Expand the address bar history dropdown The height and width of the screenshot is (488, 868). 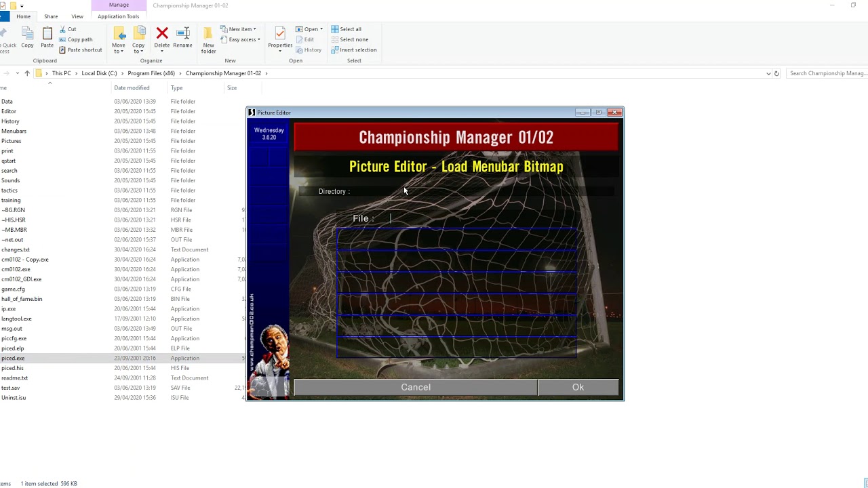click(768, 73)
